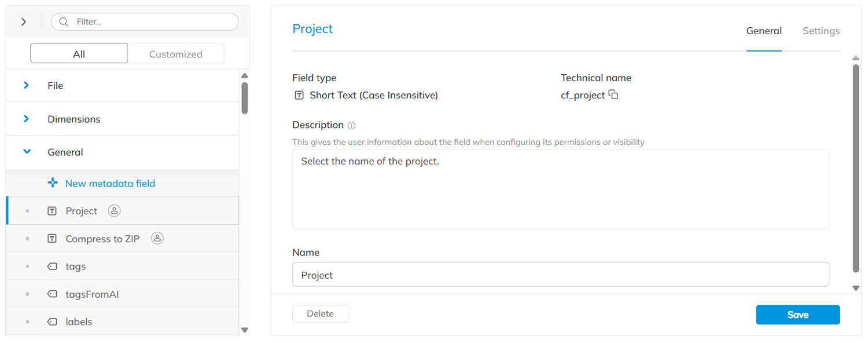Image resolution: width=868 pixels, height=343 pixels.
Task: Open the info tooltip beside Description
Action: 352,125
